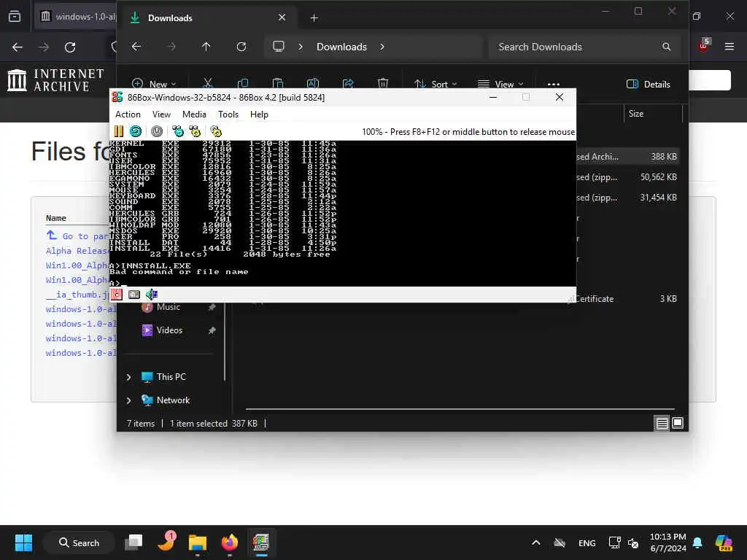Open the 86Box Media menu

pyautogui.click(x=194, y=114)
